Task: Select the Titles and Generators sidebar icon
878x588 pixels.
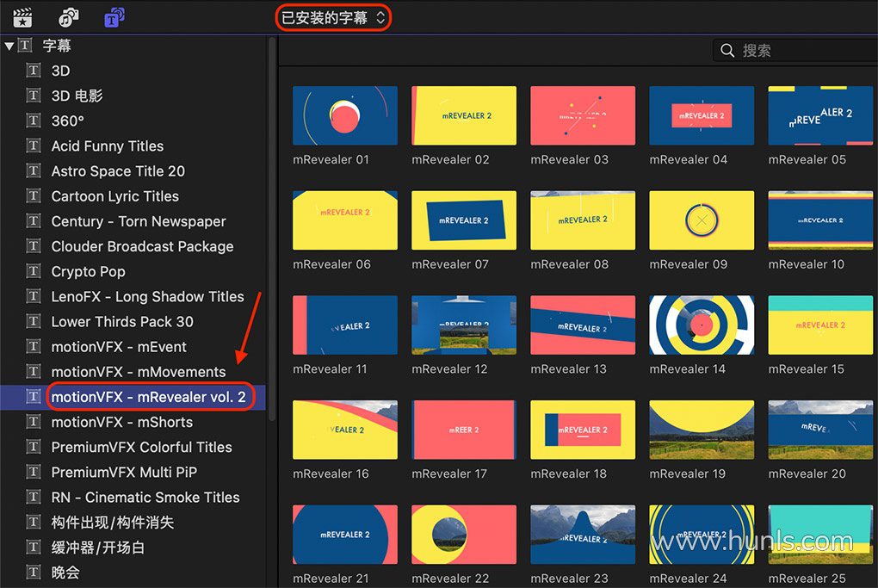Action: [114, 17]
